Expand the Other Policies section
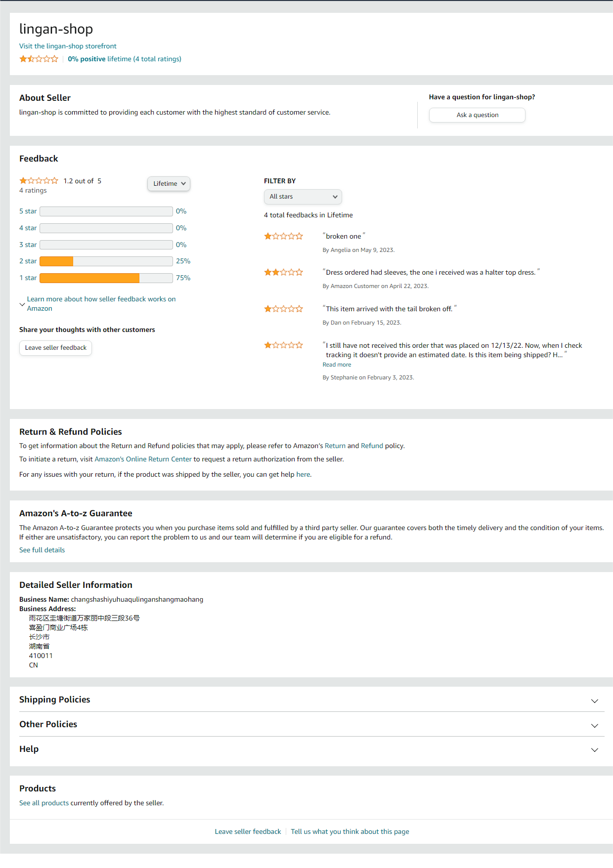The height and width of the screenshot is (868, 613). (594, 725)
